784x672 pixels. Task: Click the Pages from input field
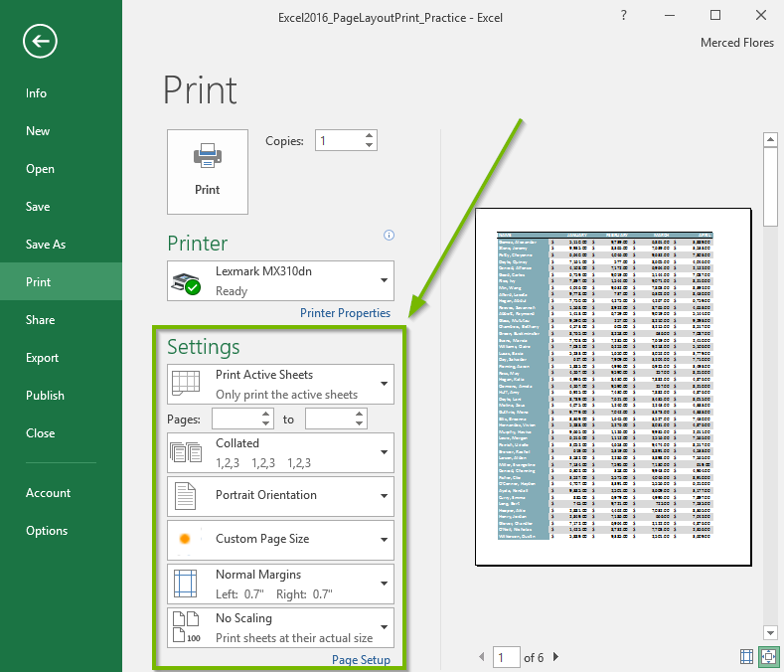tap(236, 420)
